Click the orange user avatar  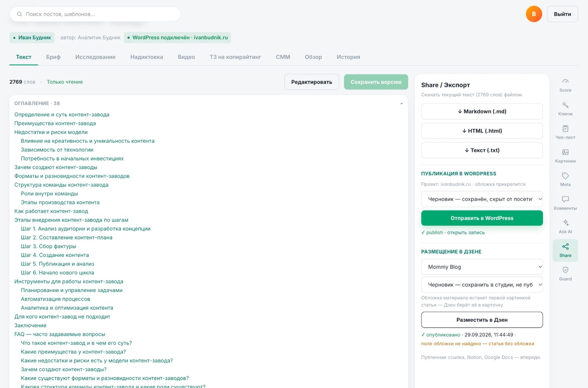pyautogui.click(x=534, y=14)
